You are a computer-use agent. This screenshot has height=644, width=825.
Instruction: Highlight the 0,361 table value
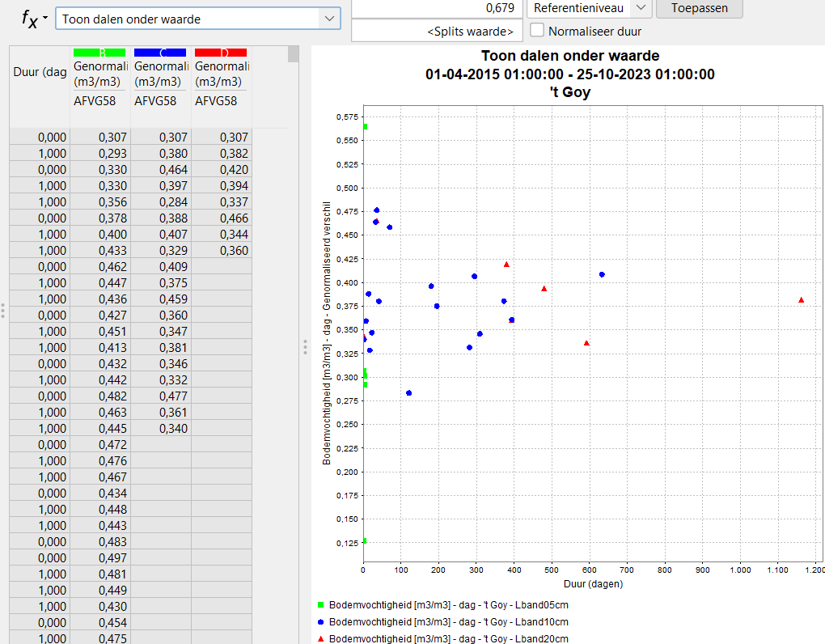(x=160, y=412)
